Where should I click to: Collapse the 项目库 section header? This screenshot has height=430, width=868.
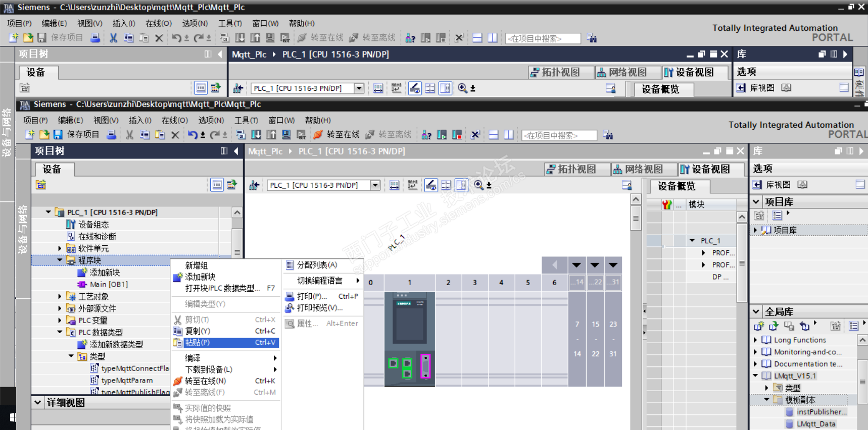(756, 202)
